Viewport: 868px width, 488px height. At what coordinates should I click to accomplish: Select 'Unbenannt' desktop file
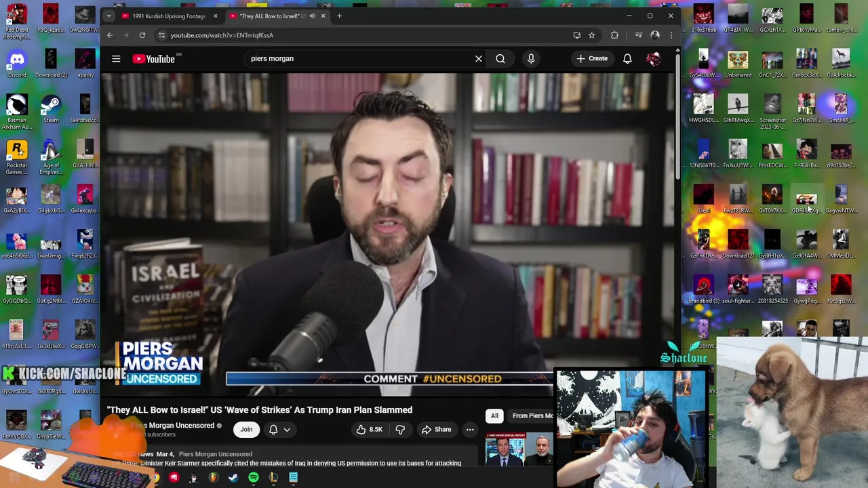738,64
